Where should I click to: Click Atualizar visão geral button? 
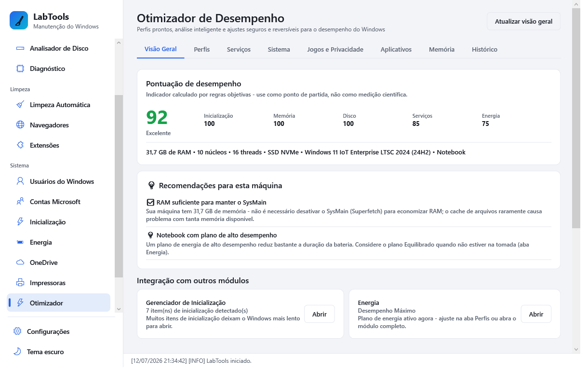pos(523,21)
